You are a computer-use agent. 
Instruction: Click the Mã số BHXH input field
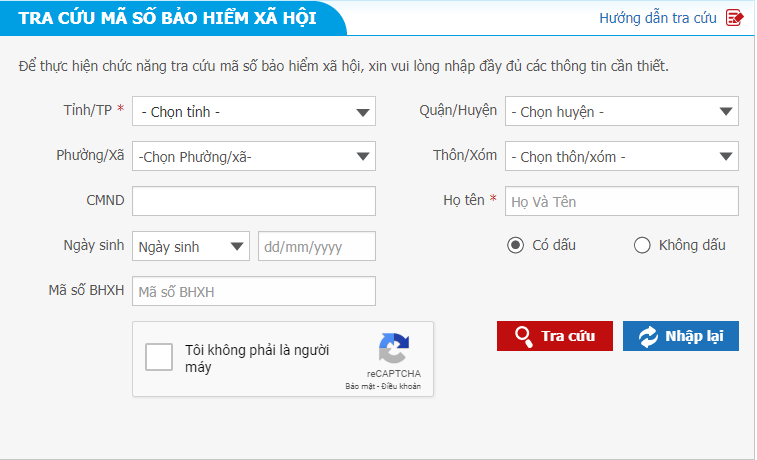(x=253, y=291)
